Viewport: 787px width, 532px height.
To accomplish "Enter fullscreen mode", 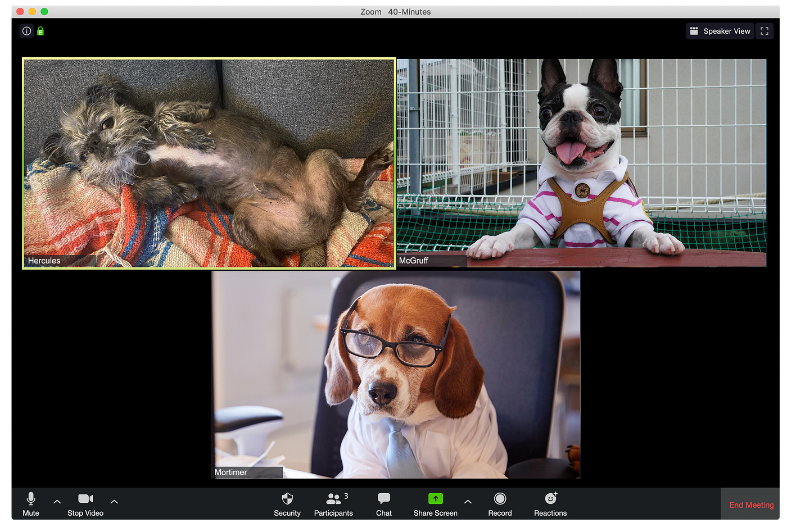I will [764, 31].
